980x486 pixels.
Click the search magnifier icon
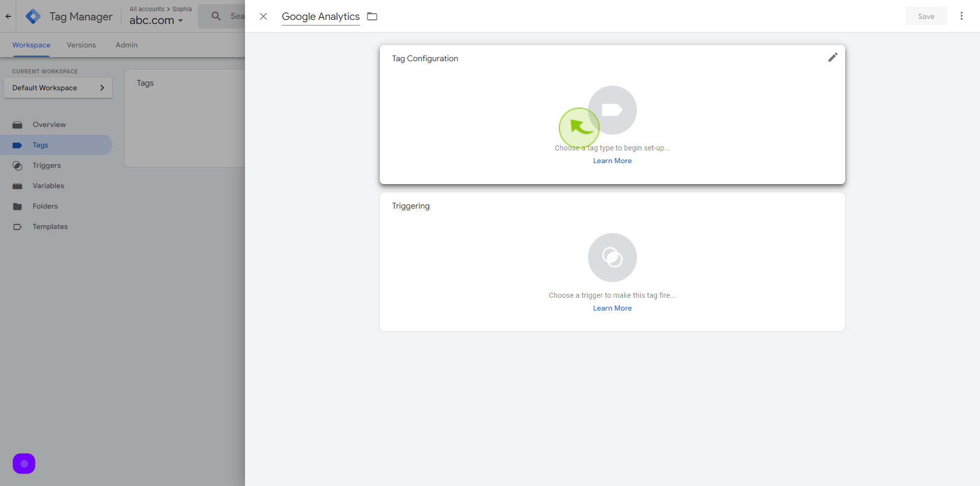216,16
